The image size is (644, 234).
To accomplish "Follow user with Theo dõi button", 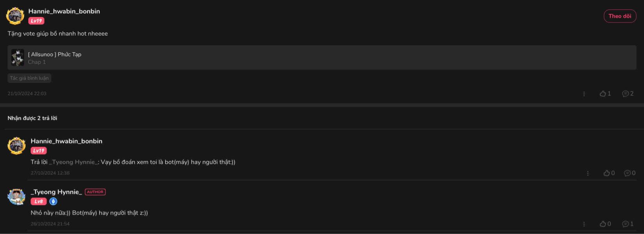I will coord(620,16).
